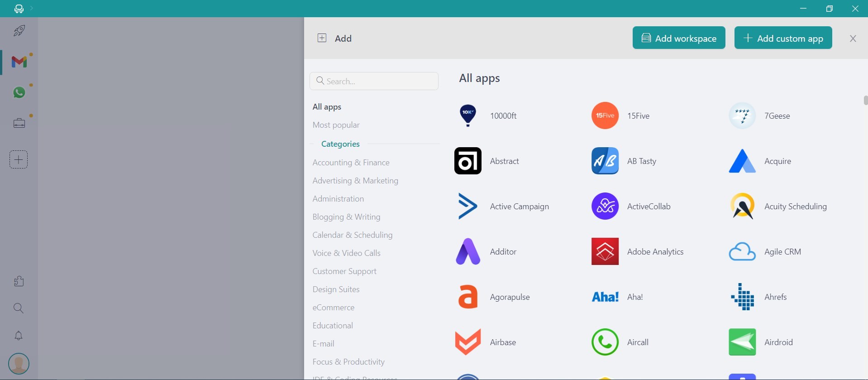Open the notifications bell in sidebar

coord(19,336)
